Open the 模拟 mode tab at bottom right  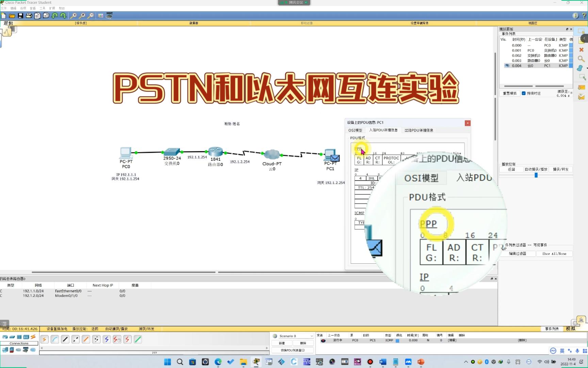pos(571,328)
